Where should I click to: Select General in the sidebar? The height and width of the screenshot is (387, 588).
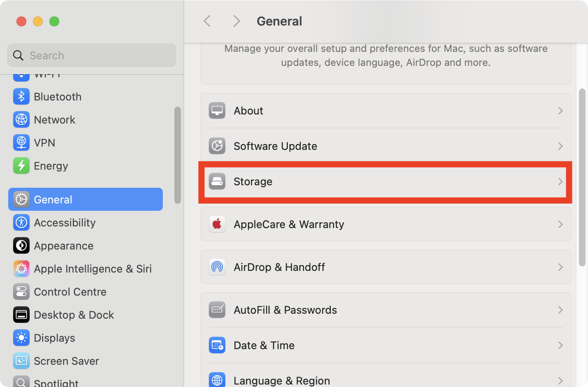pos(53,199)
